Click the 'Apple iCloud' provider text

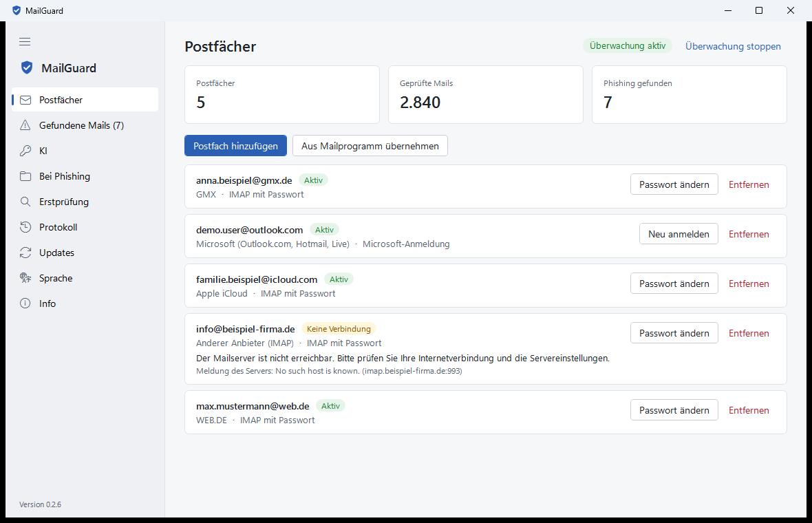click(x=222, y=294)
